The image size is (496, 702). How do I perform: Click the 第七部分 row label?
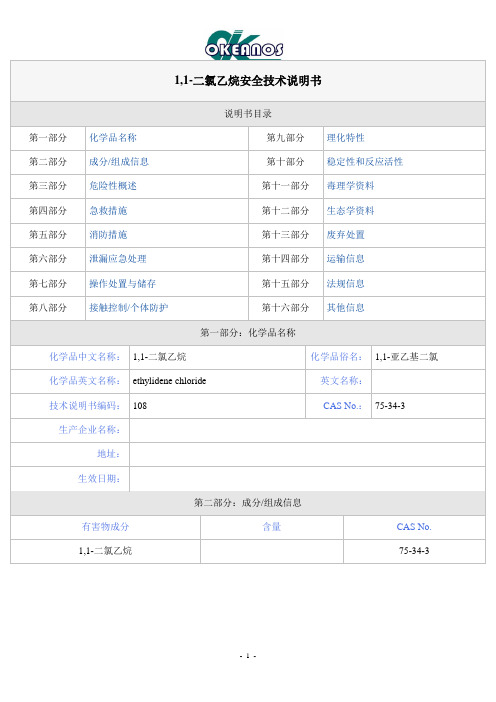point(48,283)
